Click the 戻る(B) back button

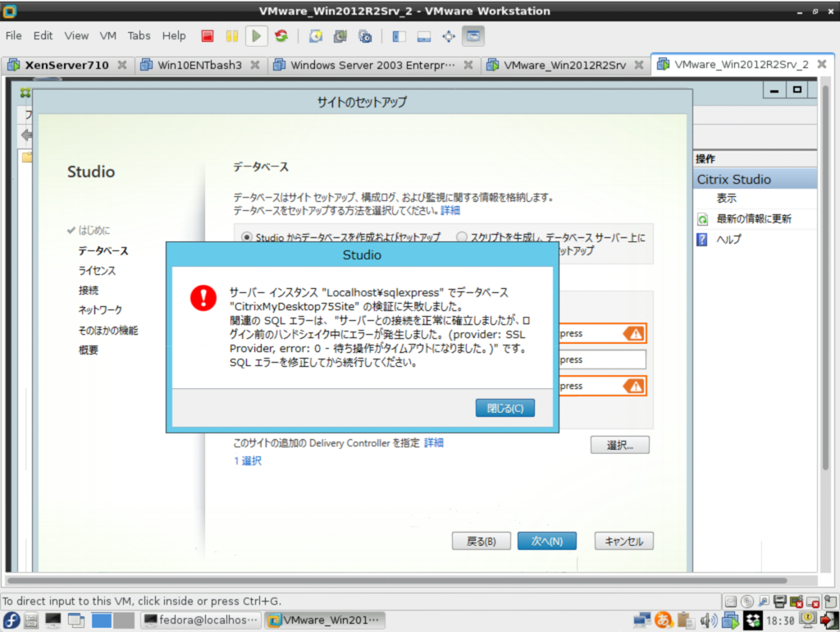click(481, 542)
